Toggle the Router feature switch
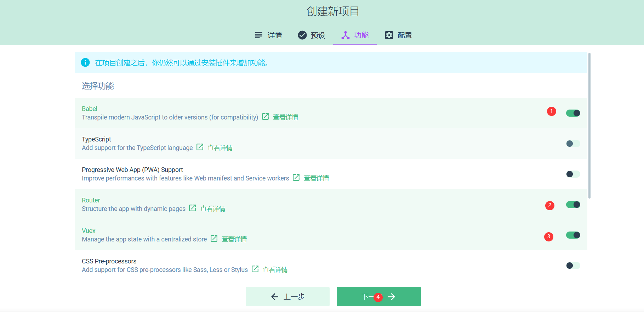 [573, 205]
